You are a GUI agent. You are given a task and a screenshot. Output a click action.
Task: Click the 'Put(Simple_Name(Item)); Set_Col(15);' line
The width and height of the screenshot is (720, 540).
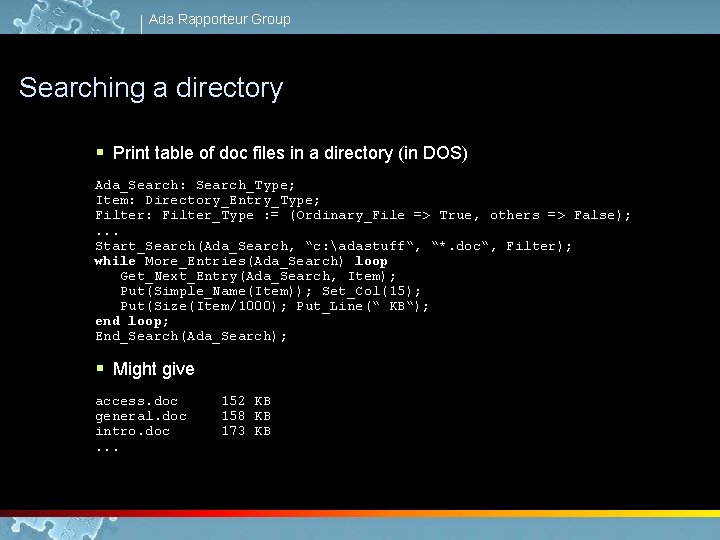[270, 291]
